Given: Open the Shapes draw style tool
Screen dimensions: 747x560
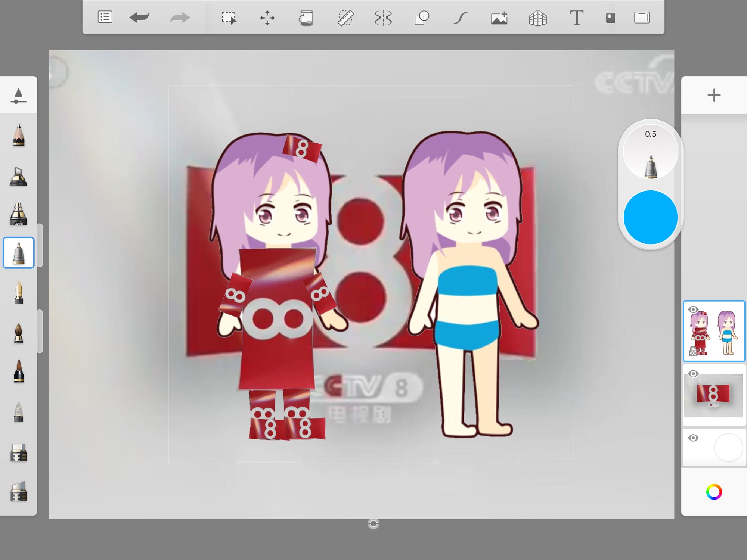Looking at the screenshot, I should pos(422,18).
